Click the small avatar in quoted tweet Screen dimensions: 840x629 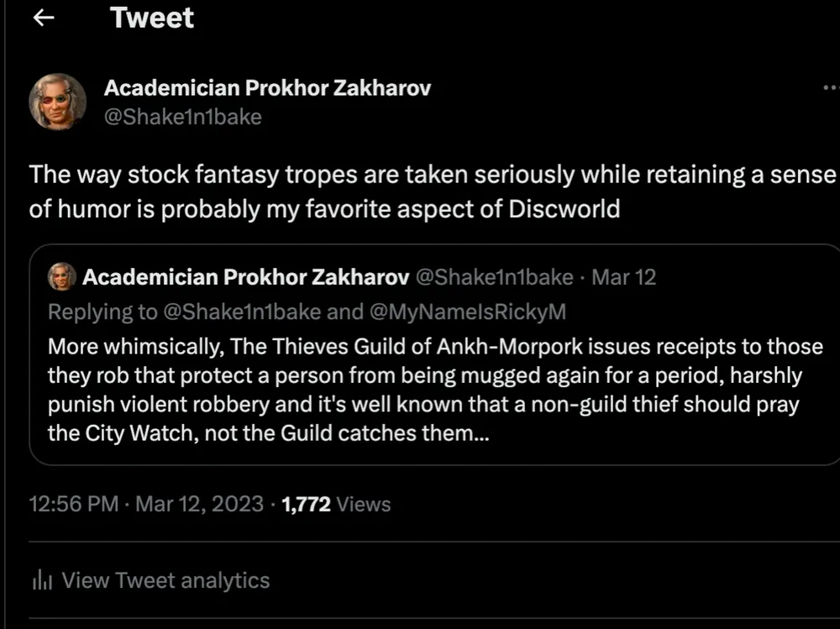pyautogui.click(x=61, y=276)
